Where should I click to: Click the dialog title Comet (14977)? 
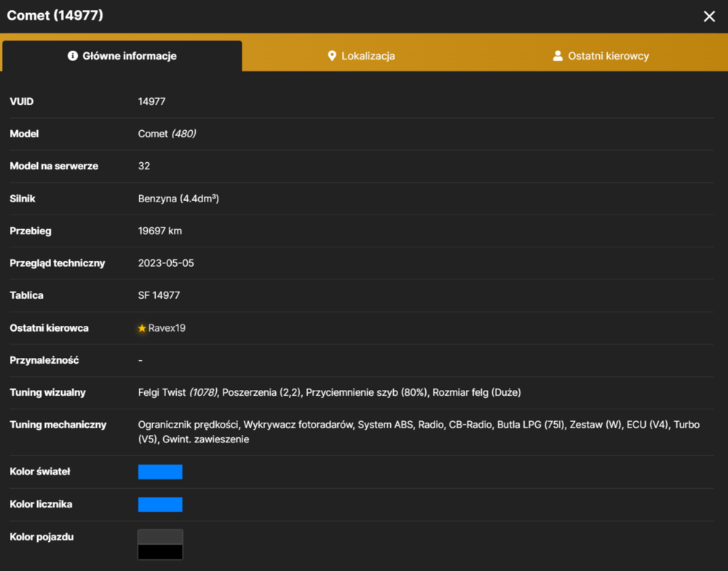(55, 15)
